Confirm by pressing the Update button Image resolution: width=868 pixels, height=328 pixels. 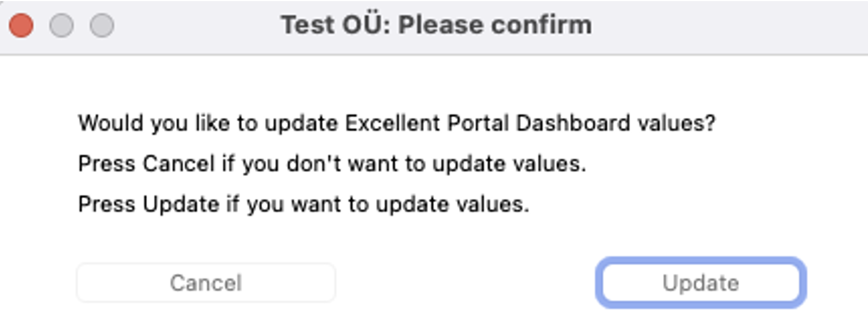[x=700, y=283]
